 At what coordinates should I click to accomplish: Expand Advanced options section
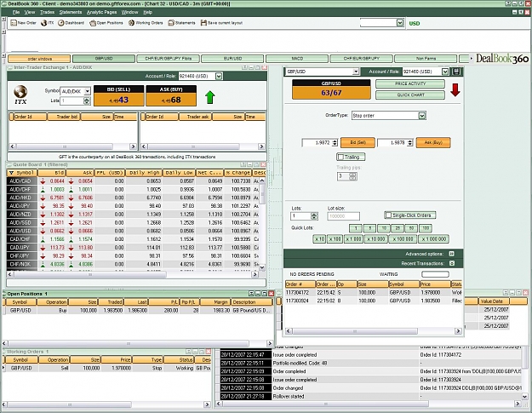click(451, 254)
